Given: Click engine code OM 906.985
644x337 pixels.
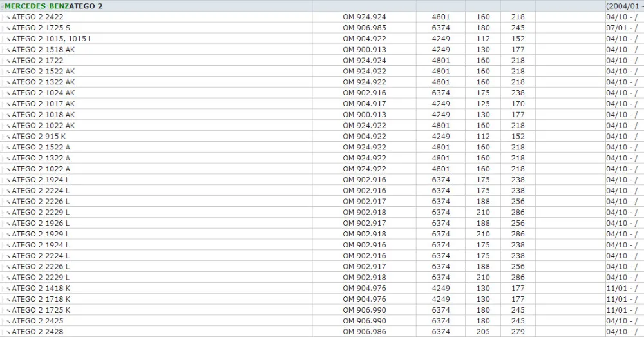Looking at the screenshot, I should point(365,28).
